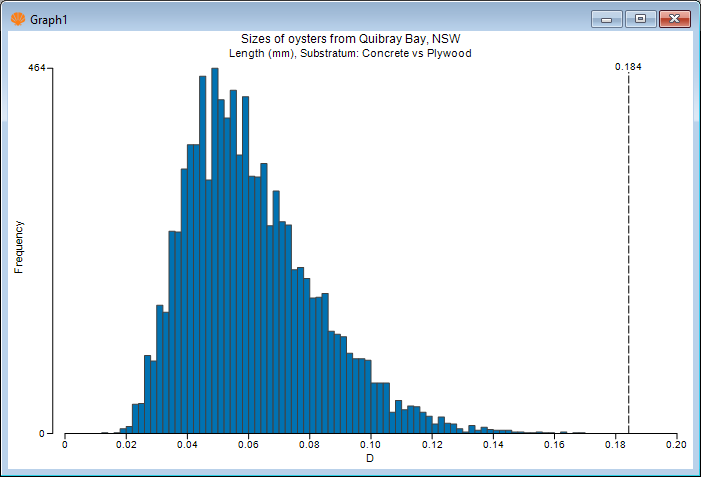Select the dashed vertical reference line
Viewport: 701px width, 477px height.
(x=628, y=250)
